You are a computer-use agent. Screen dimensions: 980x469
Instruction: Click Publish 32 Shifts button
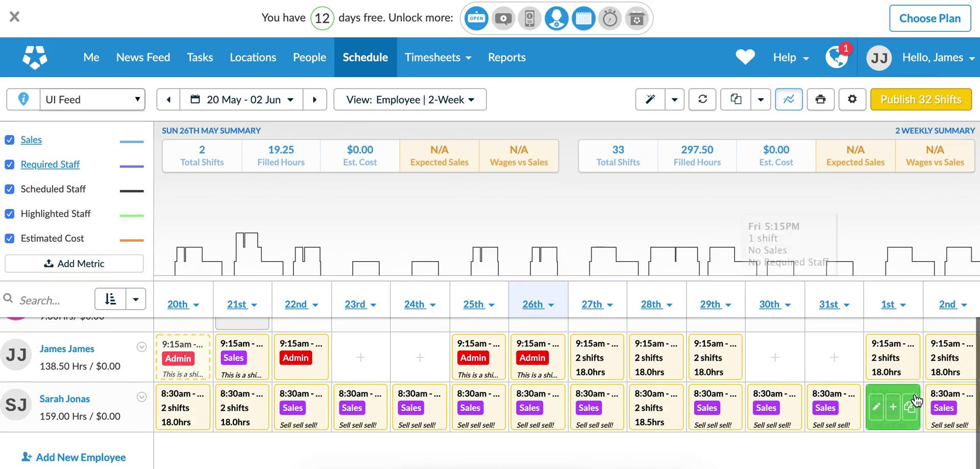click(921, 100)
